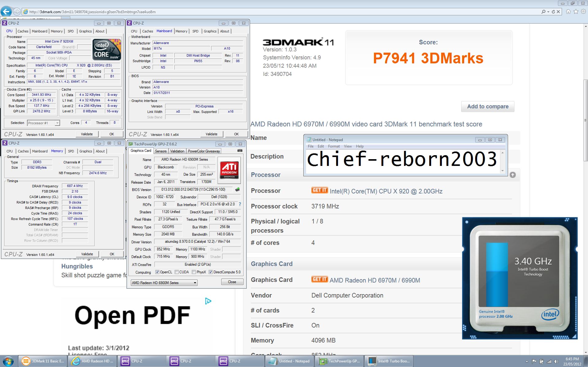The width and height of the screenshot is (588, 367).
Task: Click the Intel Core CPU X 920 processor link
Action: click(386, 191)
